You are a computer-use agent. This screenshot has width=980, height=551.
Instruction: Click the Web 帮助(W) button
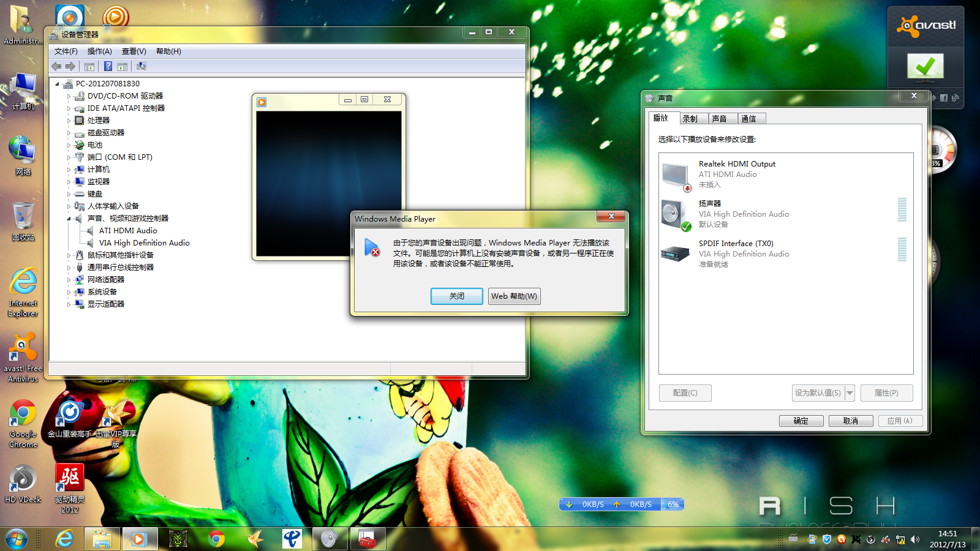514,296
